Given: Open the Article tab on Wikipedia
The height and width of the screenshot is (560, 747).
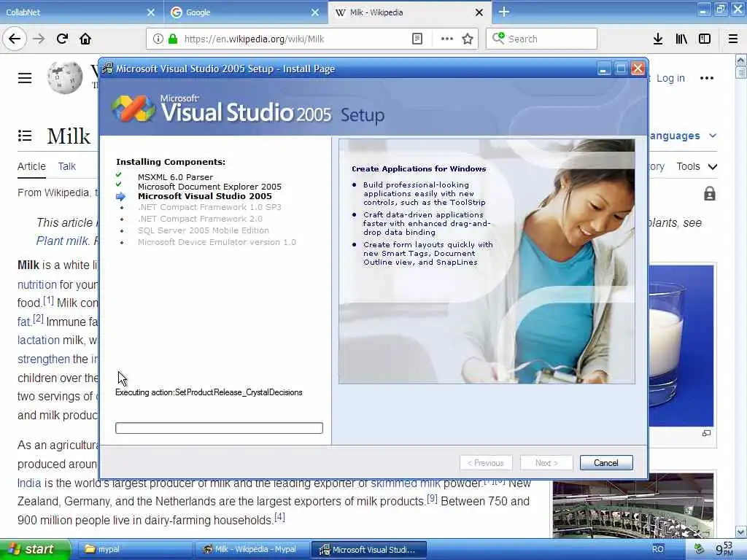Looking at the screenshot, I should click(31, 166).
